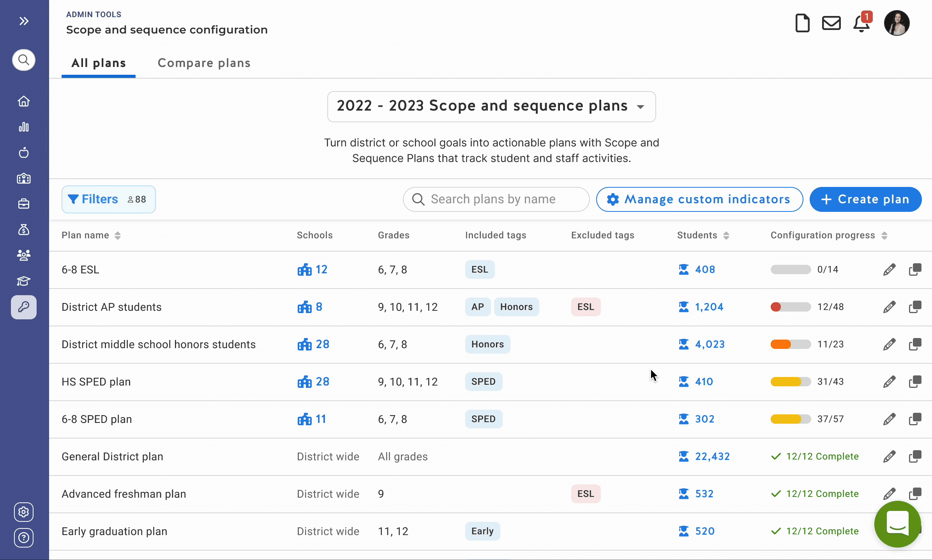Open the graduation cap sidebar icon

pos(24,281)
